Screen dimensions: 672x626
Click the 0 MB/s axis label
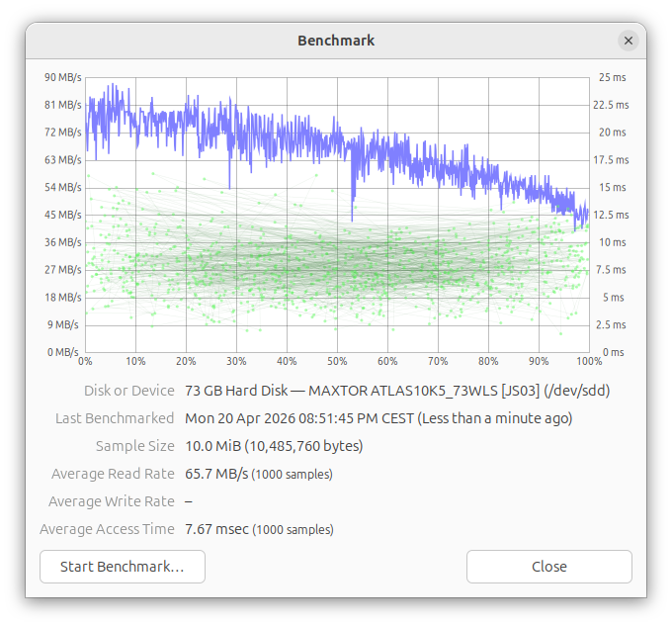point(62,352)
